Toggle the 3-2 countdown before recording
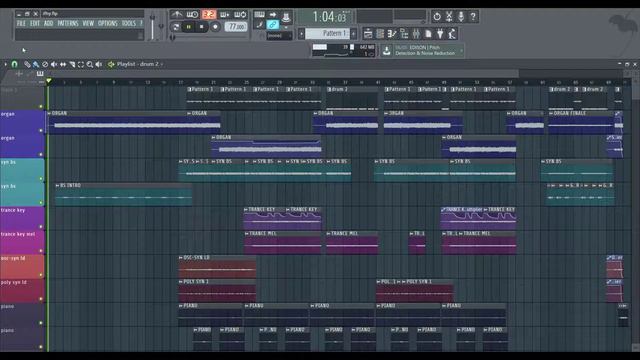 tap(209, 14)
